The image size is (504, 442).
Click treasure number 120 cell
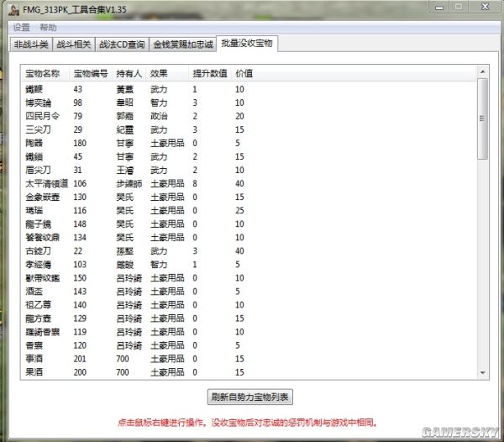[x=80, y=345]
